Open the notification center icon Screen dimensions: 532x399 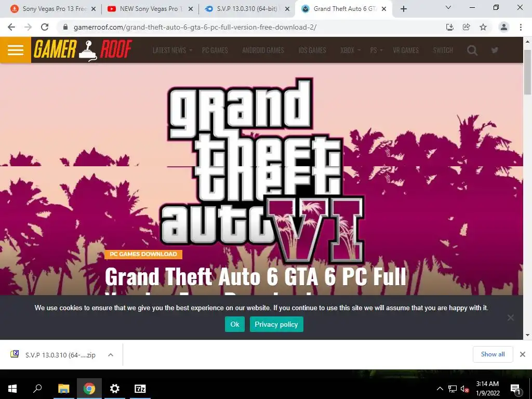[515, 389]
